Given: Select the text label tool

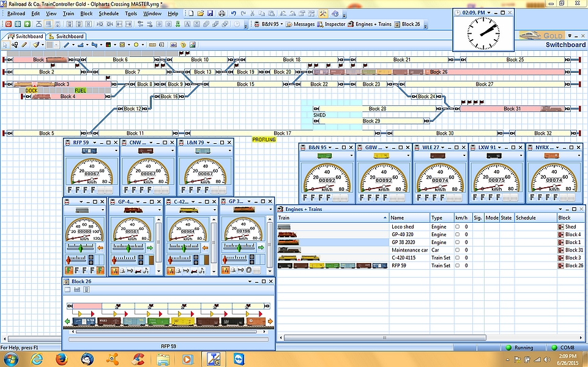Looking at the screenshot, I should (173, 45).
